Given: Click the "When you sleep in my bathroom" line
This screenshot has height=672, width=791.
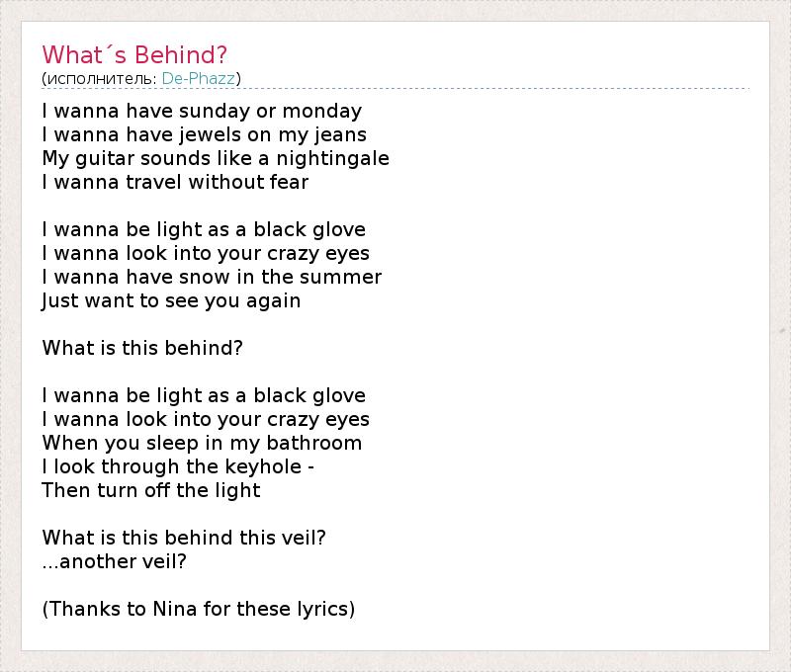Looking at the screenshot, I should click(x=202, y=443).
